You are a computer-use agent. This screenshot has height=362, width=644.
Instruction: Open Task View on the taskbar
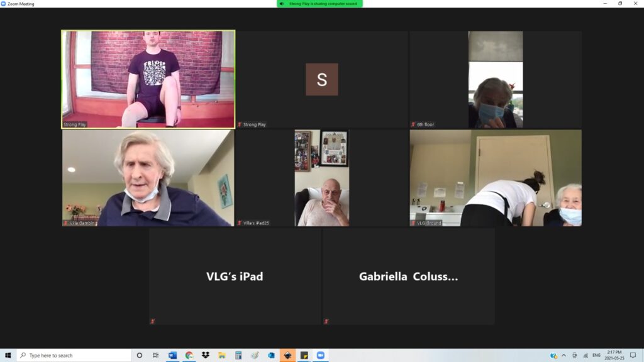155,355
